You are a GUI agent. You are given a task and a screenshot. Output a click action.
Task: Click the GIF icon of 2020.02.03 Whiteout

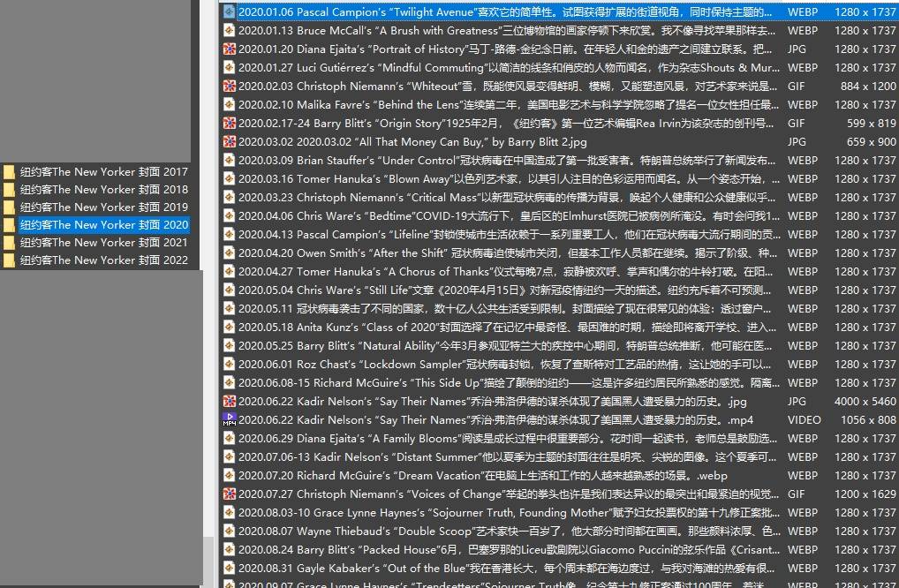click(229, 86)
